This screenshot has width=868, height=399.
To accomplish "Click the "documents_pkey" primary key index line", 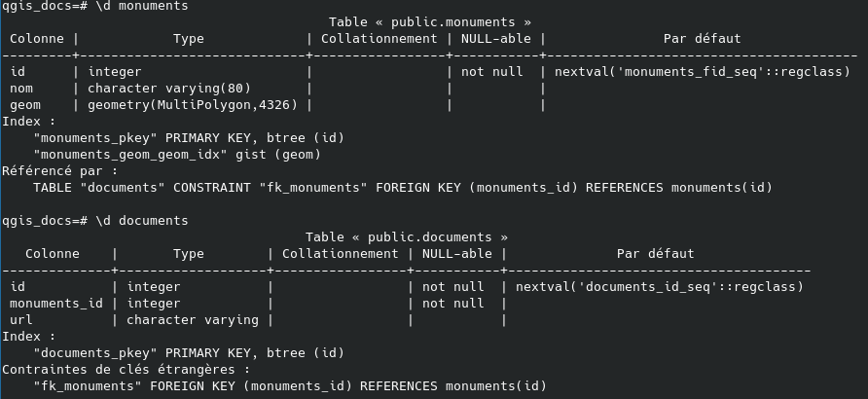I will click(x=188, y=352).
